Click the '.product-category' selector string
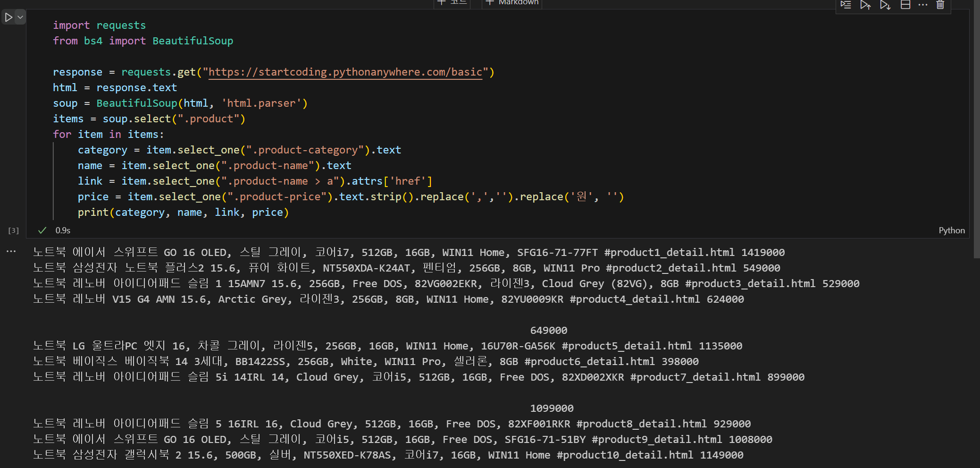 click(x=308, y=150)
